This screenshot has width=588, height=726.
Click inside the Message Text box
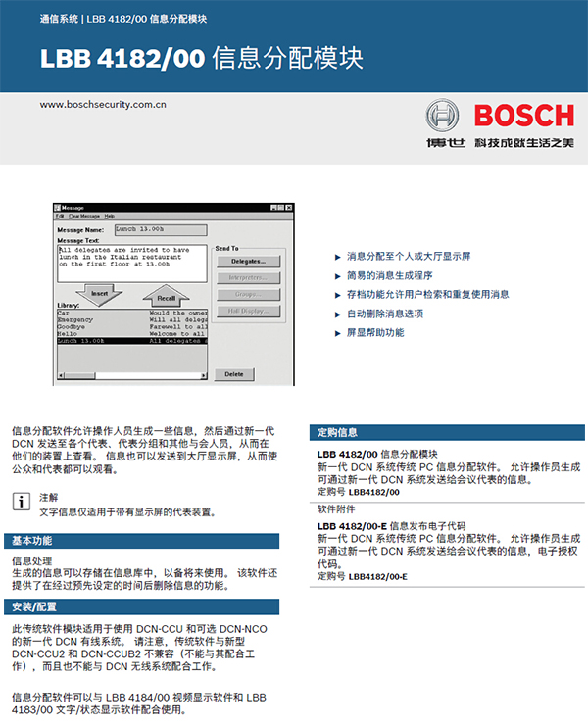[132, 264]
